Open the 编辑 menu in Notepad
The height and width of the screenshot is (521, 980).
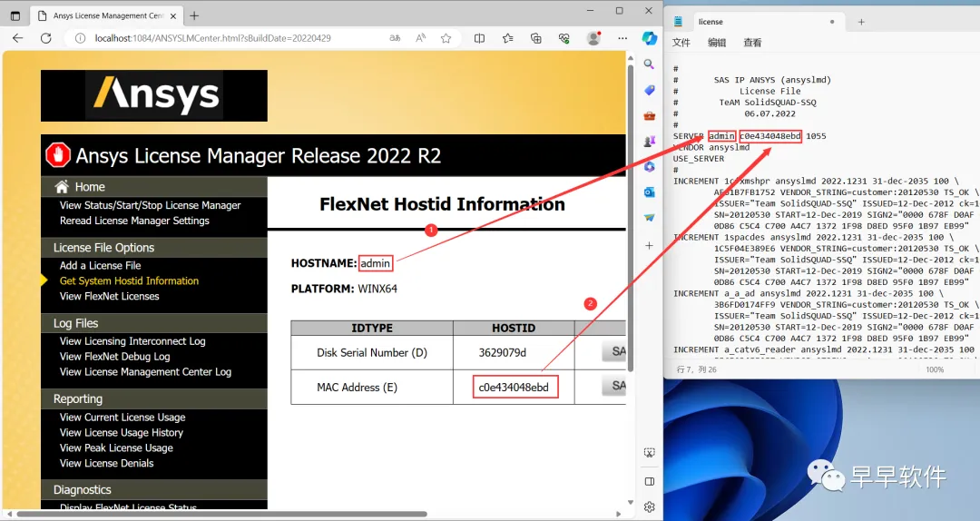pos(717,43)
